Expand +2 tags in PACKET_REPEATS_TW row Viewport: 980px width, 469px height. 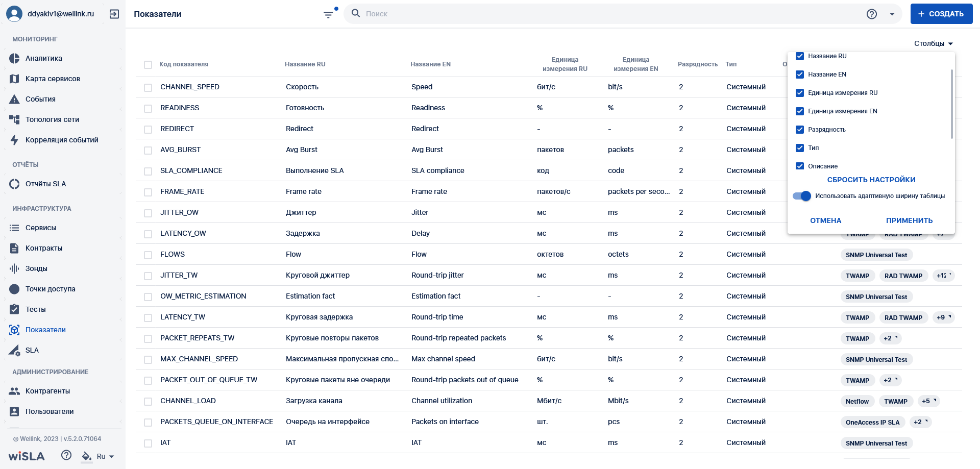(x=891, y=338)
